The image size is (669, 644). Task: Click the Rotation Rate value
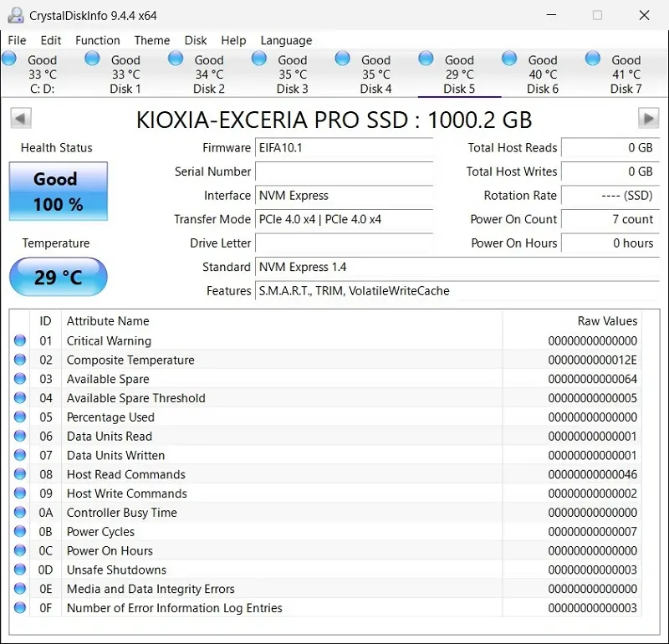click(610, 196)
